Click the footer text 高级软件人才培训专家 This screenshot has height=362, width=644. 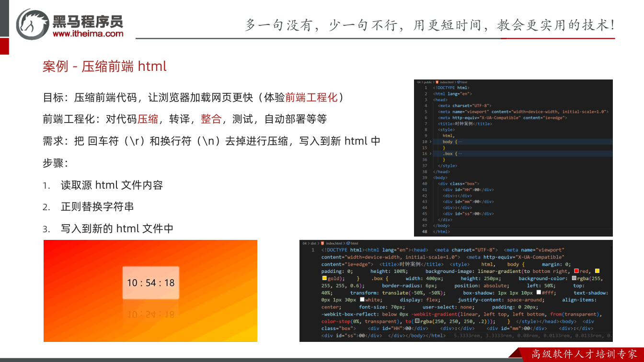point(585,354)
